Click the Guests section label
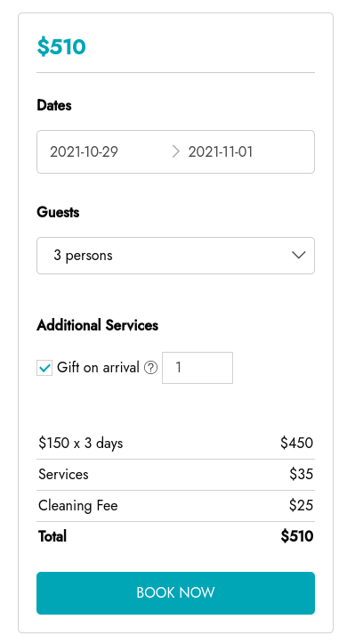 pyautogui.click(x=59, y=212)
